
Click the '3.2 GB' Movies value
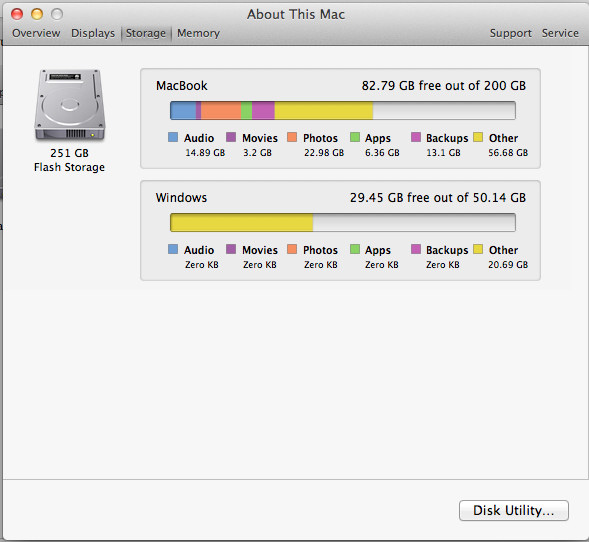pos(257,153)
